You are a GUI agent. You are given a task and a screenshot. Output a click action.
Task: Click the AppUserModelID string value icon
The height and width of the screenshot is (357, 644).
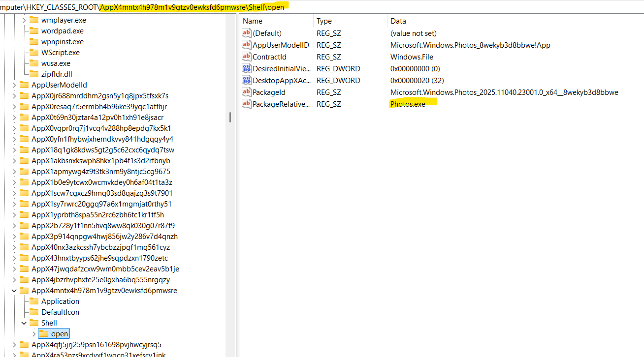pyautogui.click(x=247, y=45)
